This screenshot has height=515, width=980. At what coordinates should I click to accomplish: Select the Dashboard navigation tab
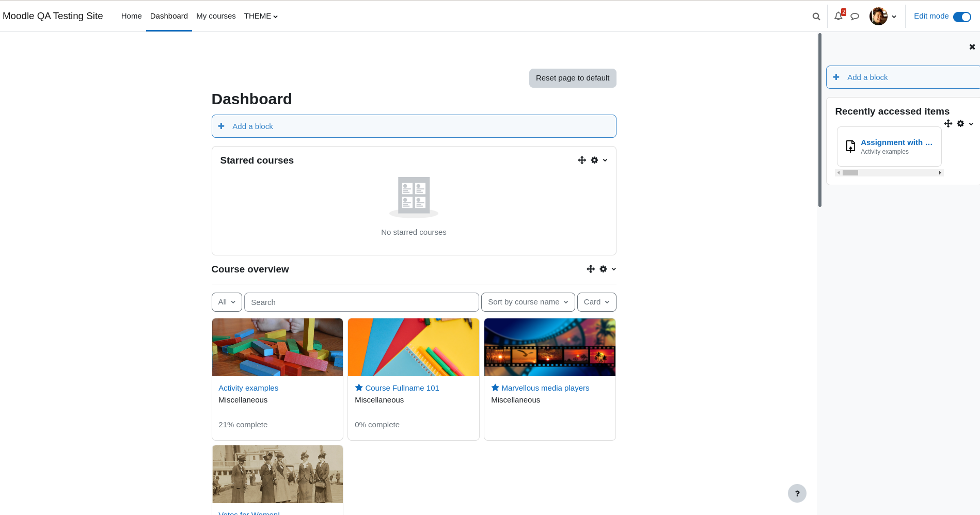[169, 16]
